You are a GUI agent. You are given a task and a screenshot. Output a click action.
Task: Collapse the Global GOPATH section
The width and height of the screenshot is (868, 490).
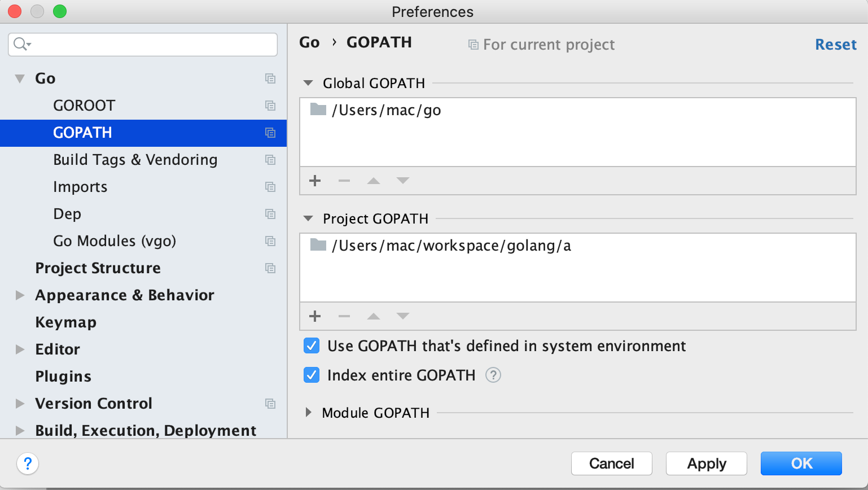coord(308,83)
